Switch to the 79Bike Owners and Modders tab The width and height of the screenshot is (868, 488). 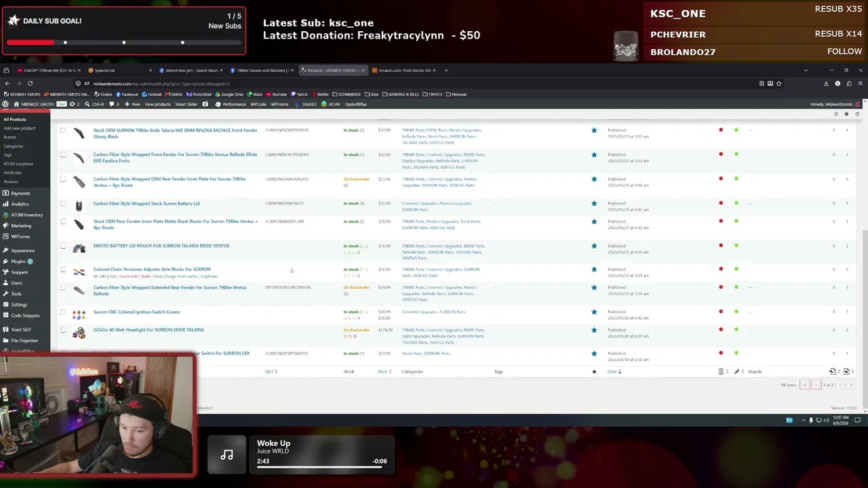pos(263,70)
